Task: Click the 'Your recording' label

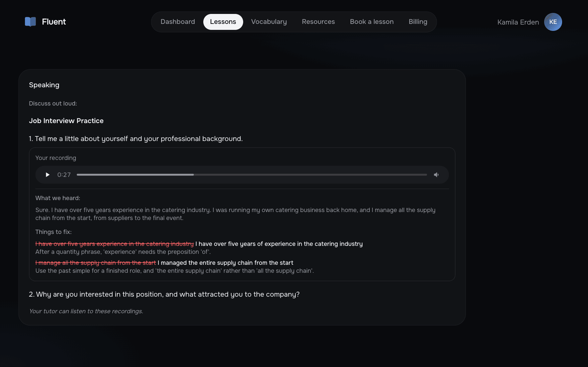Action: [56, 158]
